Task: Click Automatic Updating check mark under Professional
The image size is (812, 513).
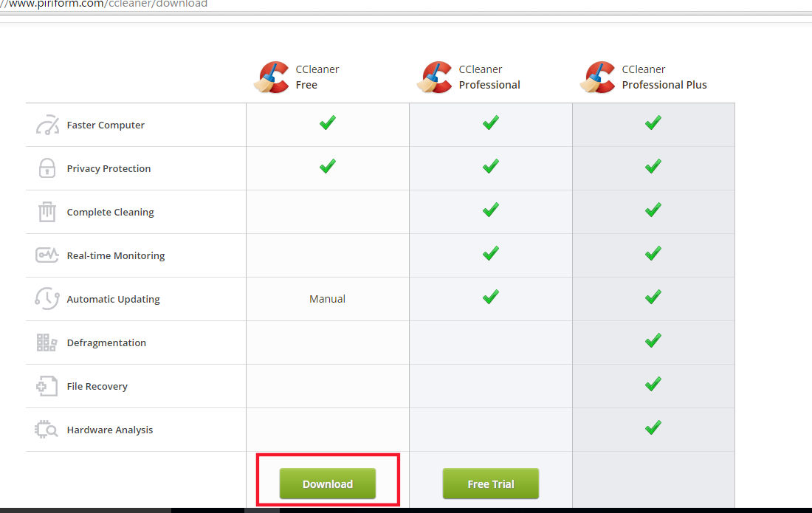Action: coord(490,297)
